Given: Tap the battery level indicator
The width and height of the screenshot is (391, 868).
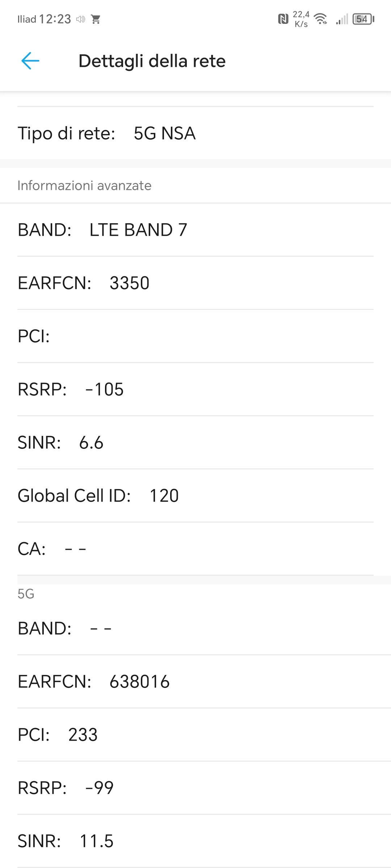Looking at the screenshot, I should coord(363,19).
